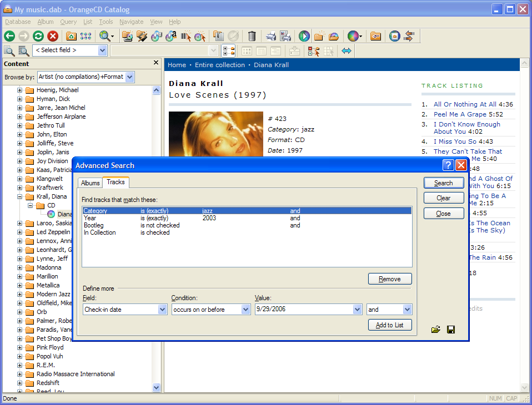Click the green Back arrow icon
The height and width of the screenshot is (405, 532).
point(9,36)
